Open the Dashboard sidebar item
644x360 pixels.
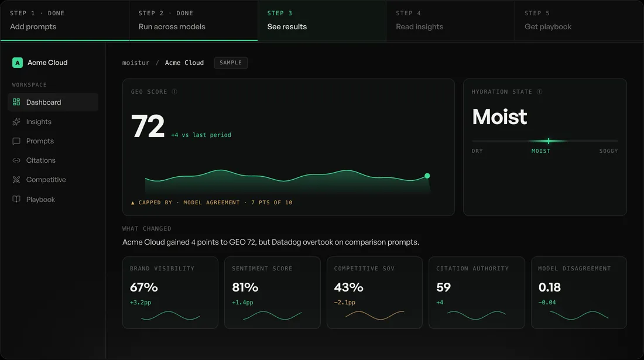tap(53, 102)
